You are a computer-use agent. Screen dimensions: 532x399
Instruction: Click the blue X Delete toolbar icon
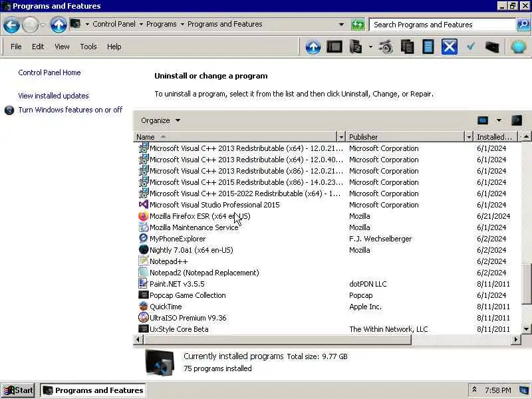450,47
